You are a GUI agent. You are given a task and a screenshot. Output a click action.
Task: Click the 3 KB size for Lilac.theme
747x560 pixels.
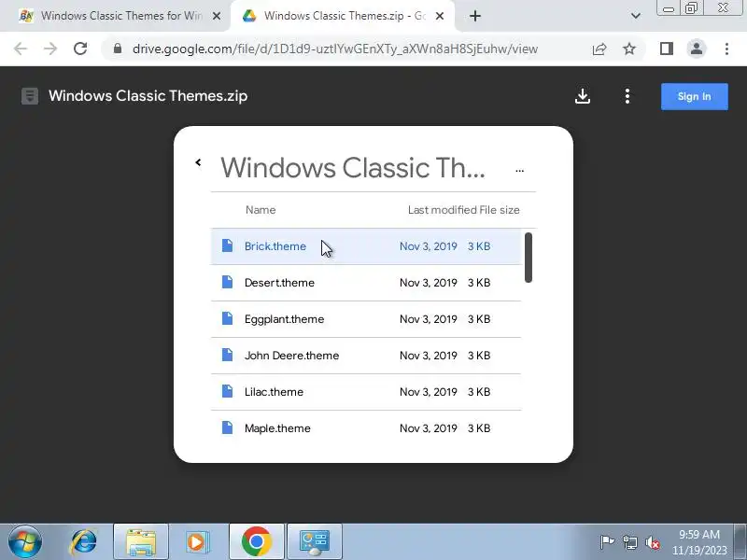479,392
